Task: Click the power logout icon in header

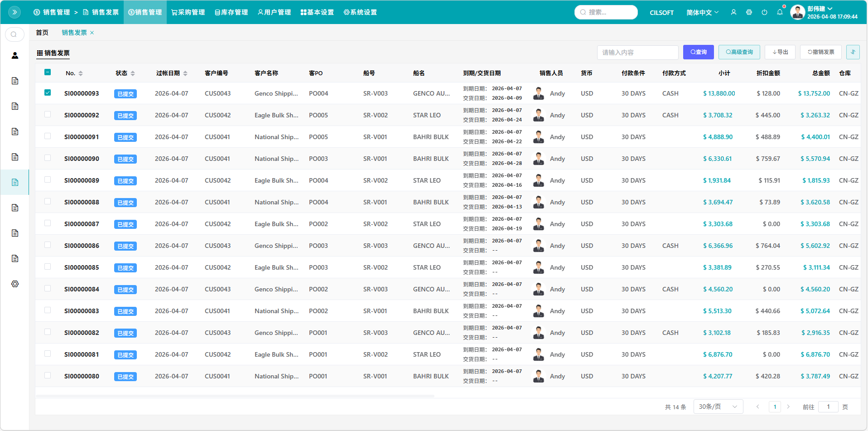Action: coord(764,12)
